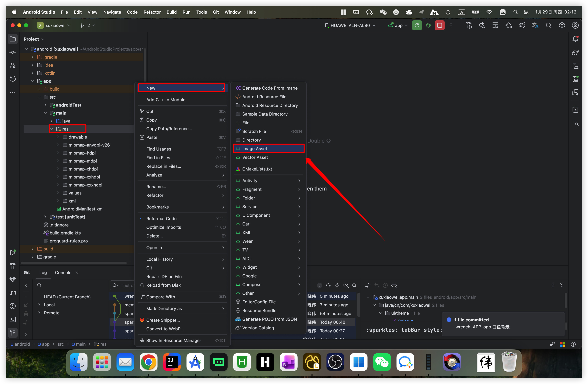The width and height of the screenshot is (588, 384).
Task: Choose Vector Asset menu entry
Action: click(x=255, y=158)
